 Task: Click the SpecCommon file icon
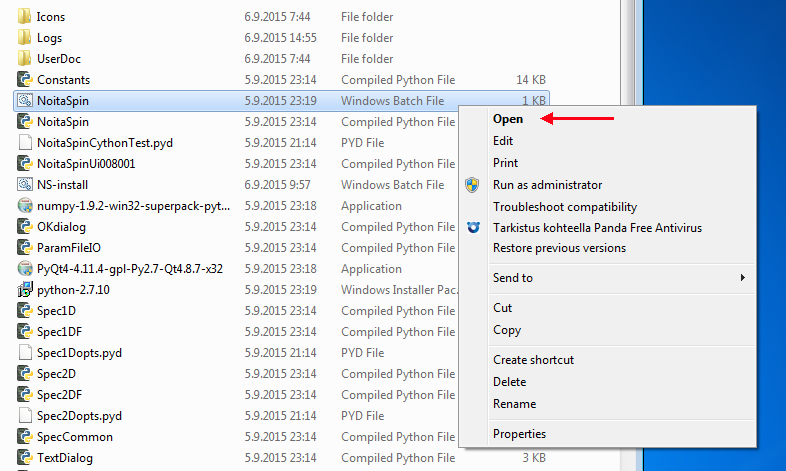(x=25, y=437)
